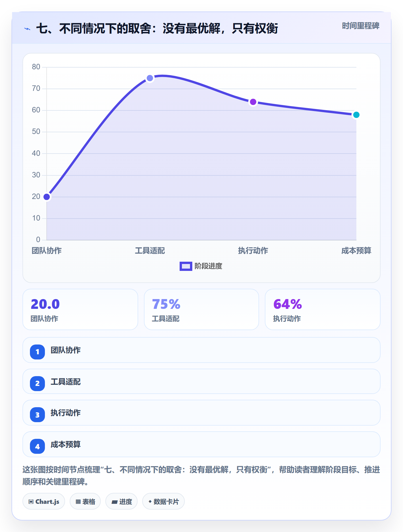
Task: Click the 团队协作 caption under 20.0
Action: pyautogui.click(x=44, y=319)
